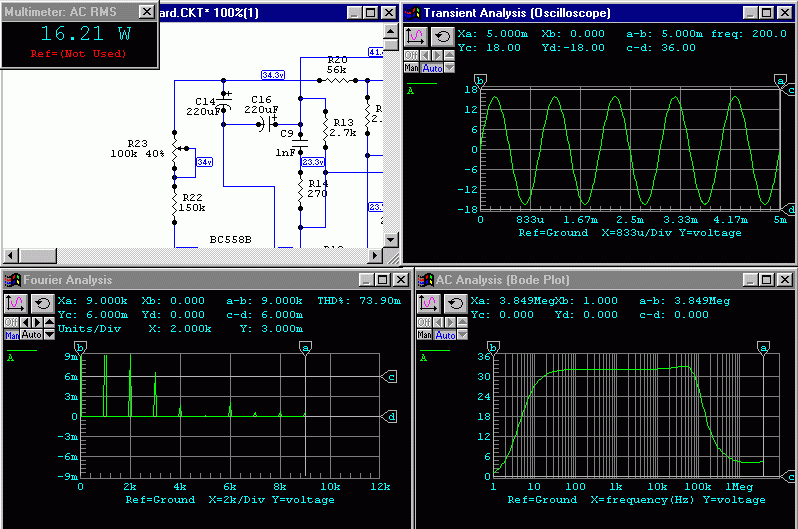The image size is (798, 529).
Task: Click reset view icon in Bode Plot window
Action: click(455, 303)
